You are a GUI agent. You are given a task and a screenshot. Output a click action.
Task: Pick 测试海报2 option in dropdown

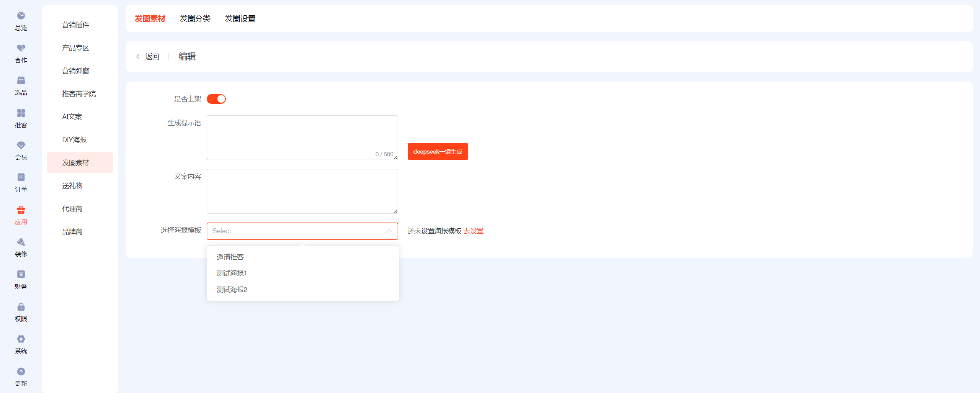tap(232, 290)
